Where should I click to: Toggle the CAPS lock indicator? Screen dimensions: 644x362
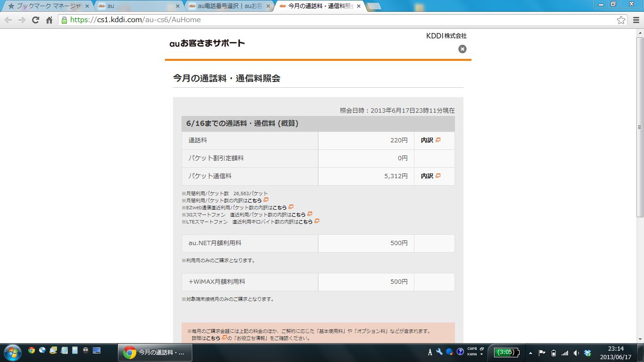click(x=472, y=349)
